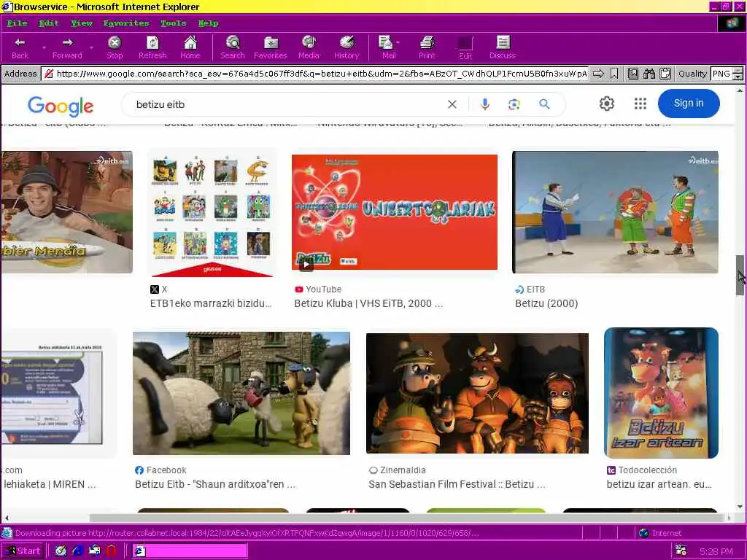Image resolution: width=747 pixels, height=560 pixels.
Task: Open the Back history dropdown arrow
Action: (44, 47)
